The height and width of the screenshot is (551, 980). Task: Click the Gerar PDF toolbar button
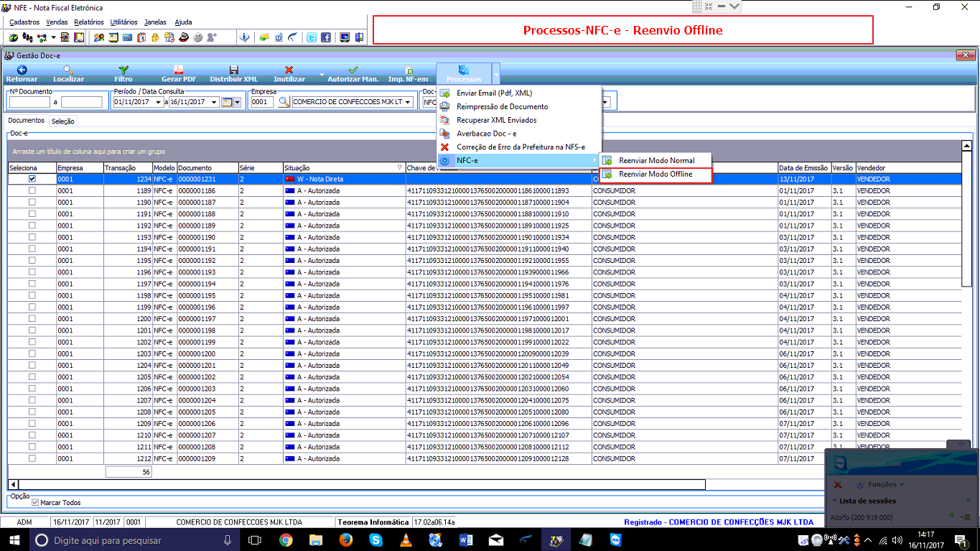[178, 73]
